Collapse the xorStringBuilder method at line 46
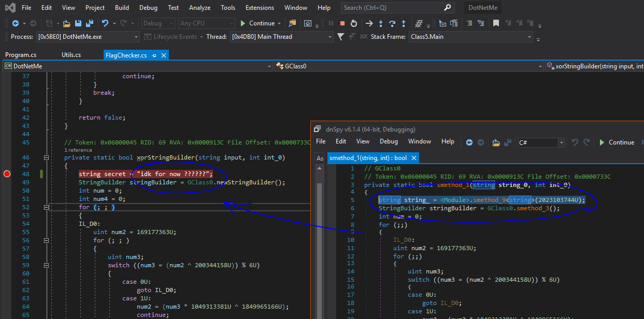The height and width of the screenshot is (319, 644). click(x=46, y=157)
